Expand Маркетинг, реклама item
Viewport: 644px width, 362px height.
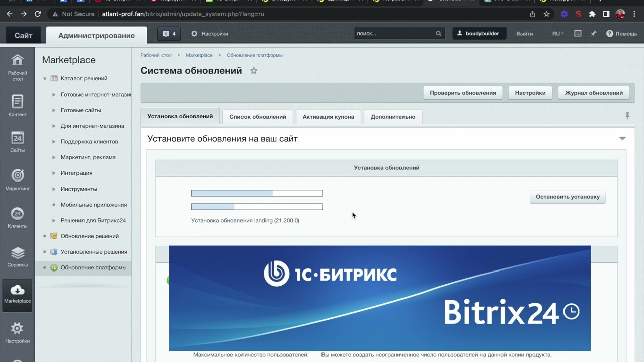tap(54, 157)
